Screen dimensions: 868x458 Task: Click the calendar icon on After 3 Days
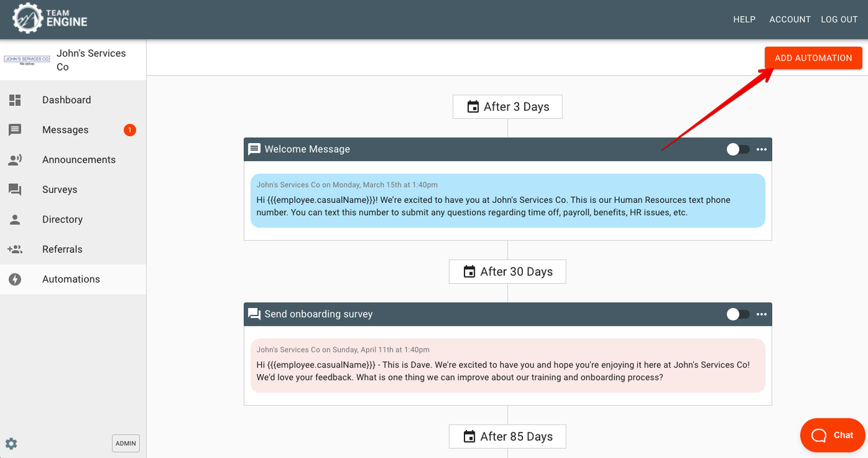[x=473, y=107]
